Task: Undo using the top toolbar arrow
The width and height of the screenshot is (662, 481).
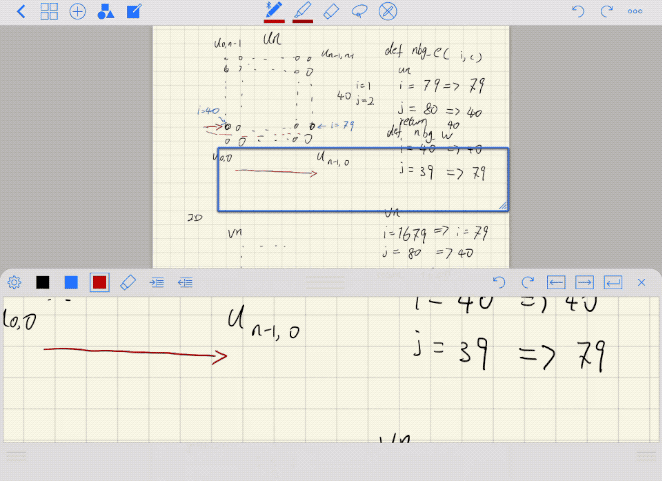Action: tap(578, 11)
